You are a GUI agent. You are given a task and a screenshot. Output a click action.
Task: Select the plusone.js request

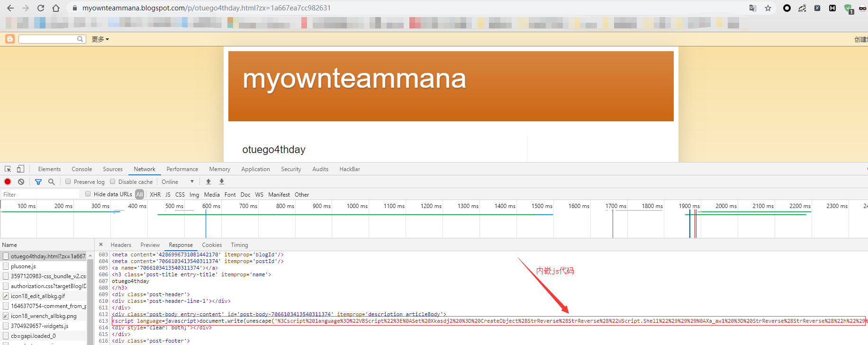coord(44,266)
